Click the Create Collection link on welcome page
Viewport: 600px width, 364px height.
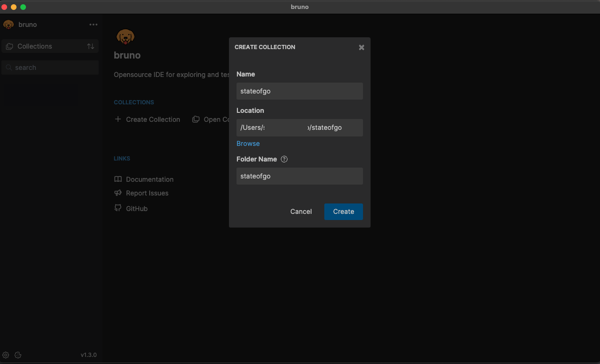click(x=153, y=119)
